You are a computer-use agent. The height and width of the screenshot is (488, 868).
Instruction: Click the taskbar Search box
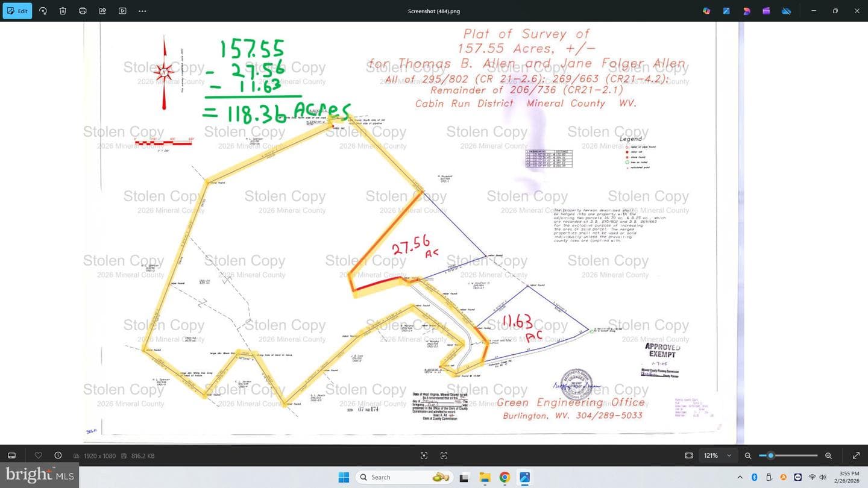pyautogui.click(x=403, y=477)
